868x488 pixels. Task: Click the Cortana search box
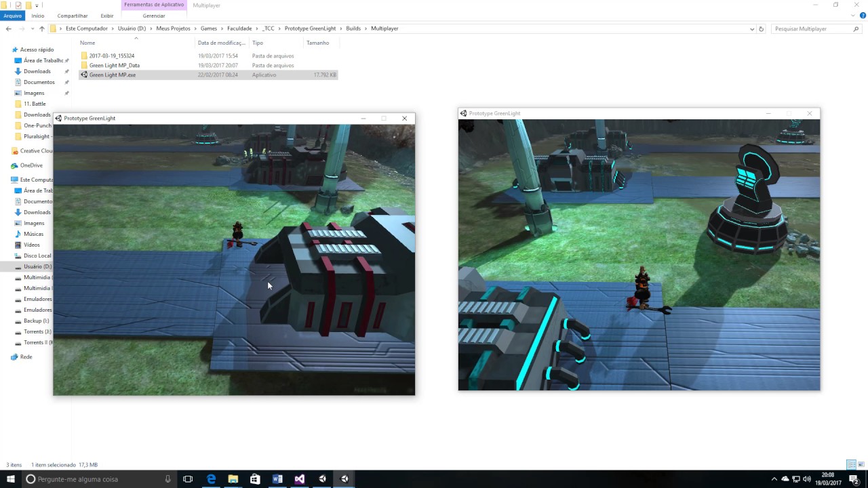98,479
